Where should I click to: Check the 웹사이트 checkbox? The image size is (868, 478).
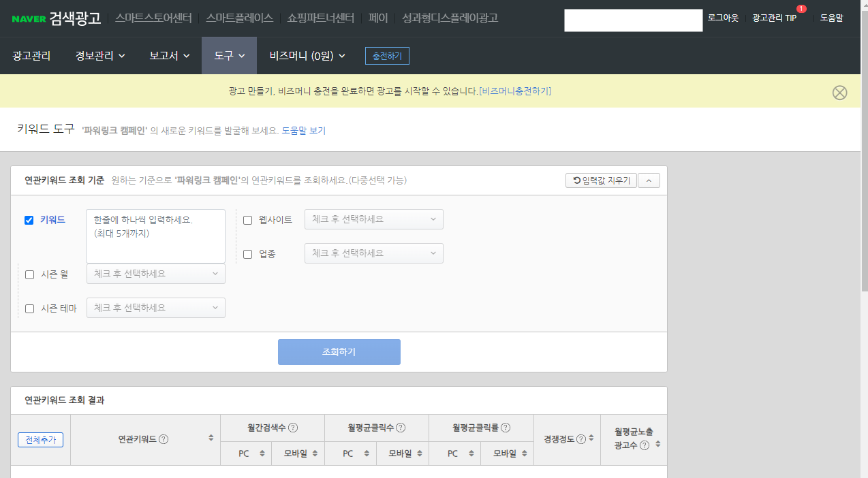click(248, 220)
